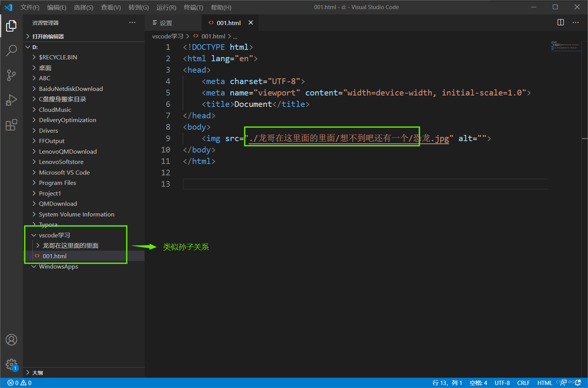The image size is (588, 388).
Task: Open the Extensions view icon
Action: coord(11,125)
